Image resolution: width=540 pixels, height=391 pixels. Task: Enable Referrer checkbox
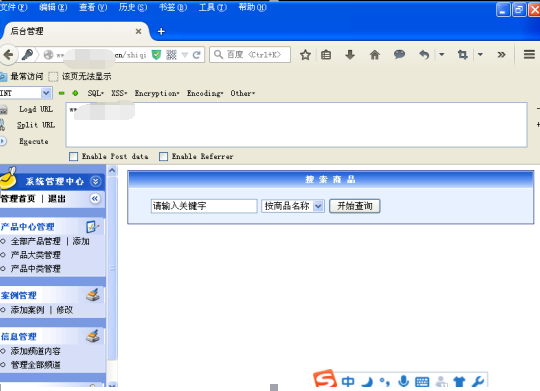tap(164, 156)
